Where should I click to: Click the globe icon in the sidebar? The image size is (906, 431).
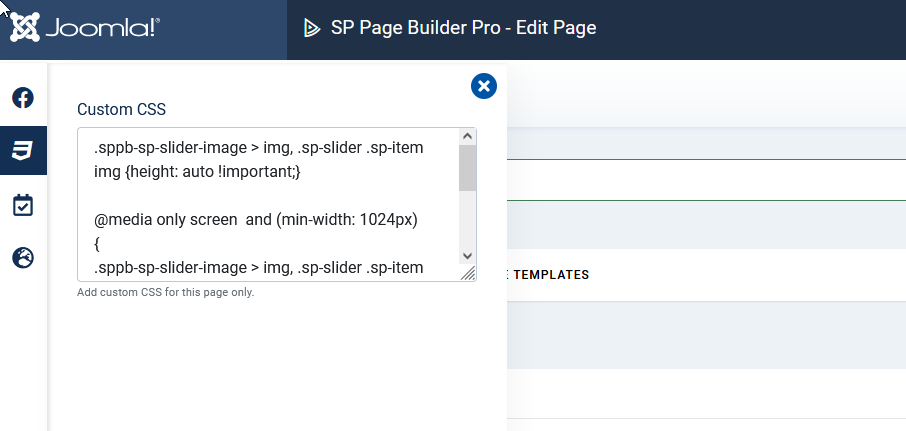(23, 258)
